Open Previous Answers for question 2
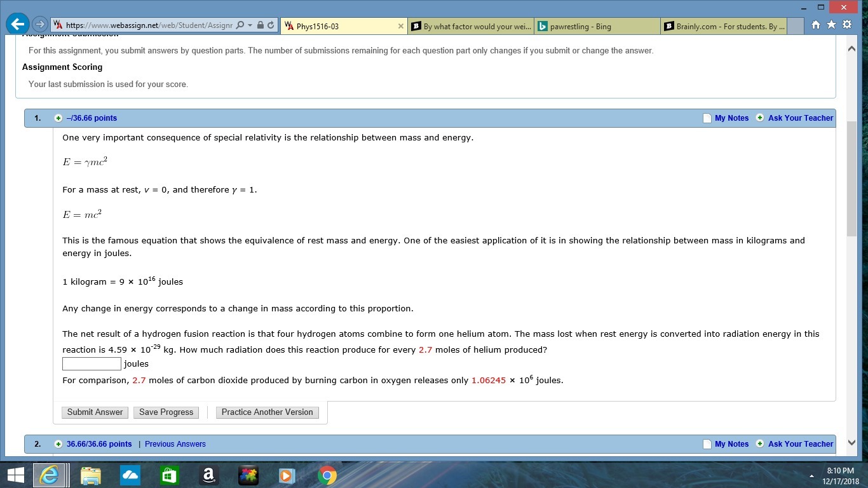868x488 pixels. pos(175,444)
